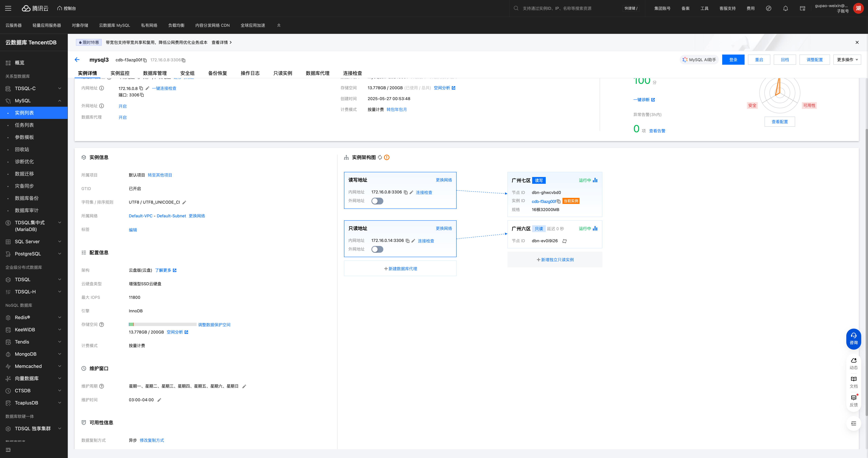Switch to the 实例监控 tab
The height and width of the screenshot is (458, 868).
pyautogui.click(x=120, y=73)
